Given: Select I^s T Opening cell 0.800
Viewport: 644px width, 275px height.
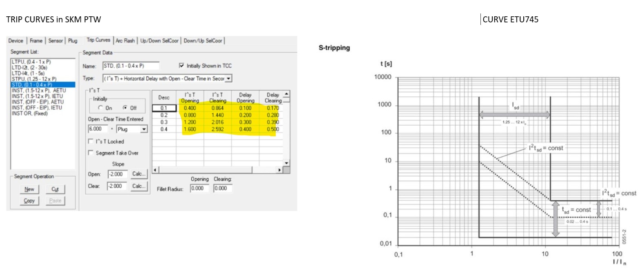Looking at the screenshot, I should click(x=190, y=115).
